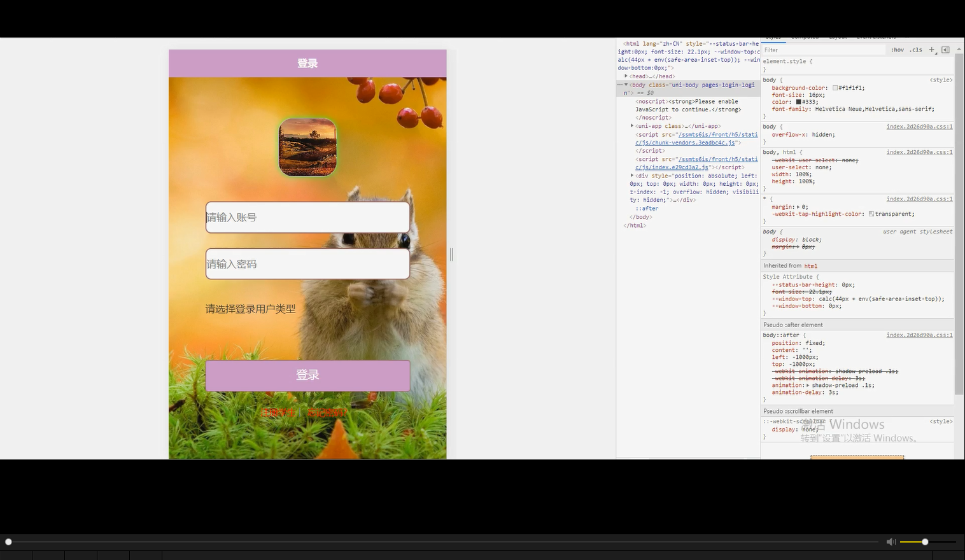The width and height of the screenshot is (965, 560).
Task: Click the video progress bar handle
Action: click(x=8, y=542)
